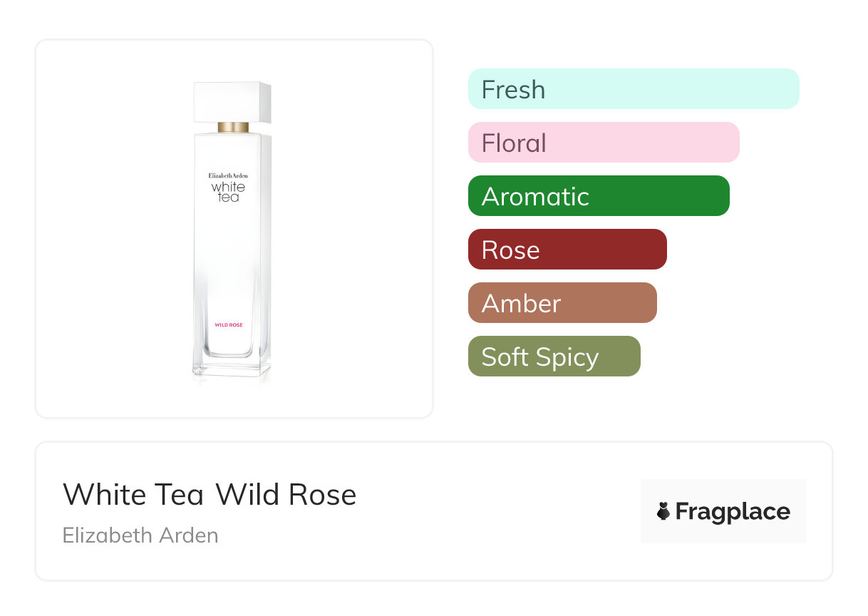Select the pink Floral accord bar
The width and height of the screenshot is (868, 616).
[603, 143]
